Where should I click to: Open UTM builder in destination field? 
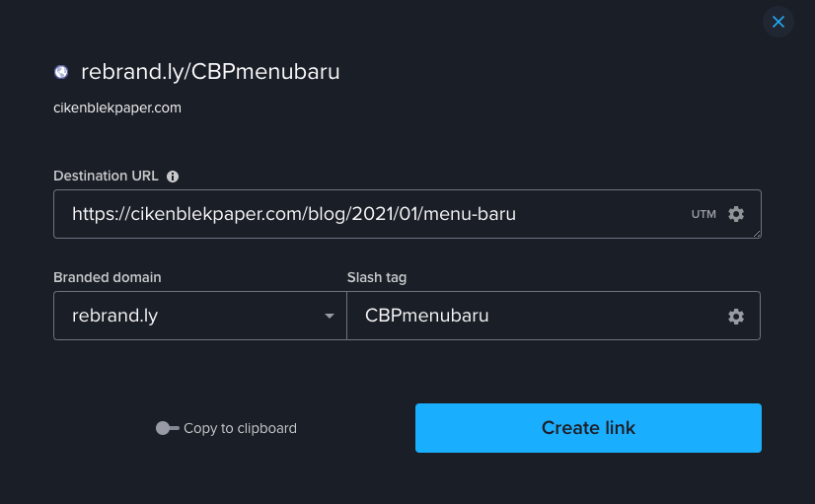point(704,214)
